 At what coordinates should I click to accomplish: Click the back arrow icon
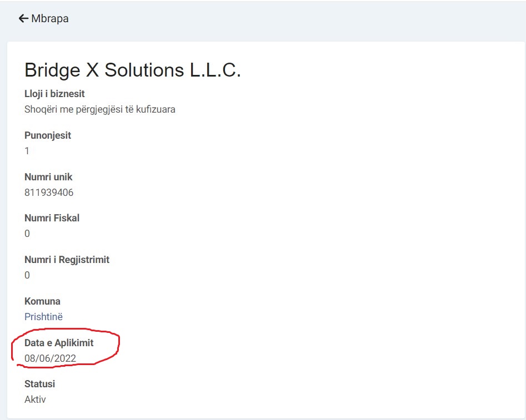[23, 18]
